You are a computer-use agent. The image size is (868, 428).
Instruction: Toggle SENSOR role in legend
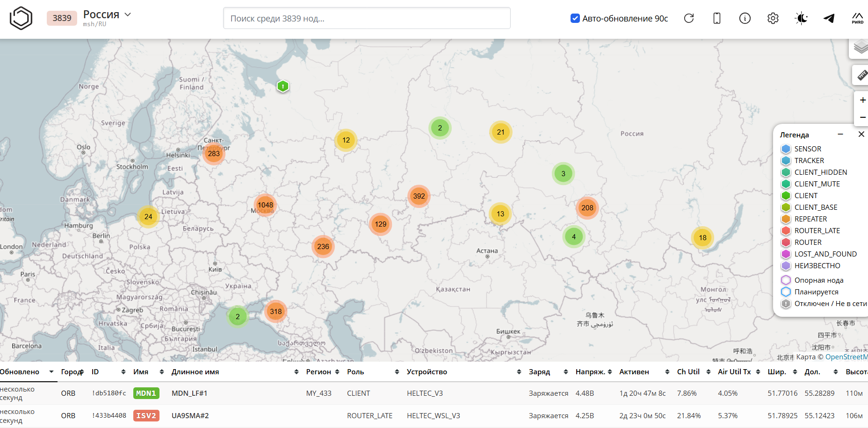pyautogui.click(x=807, y=149)
